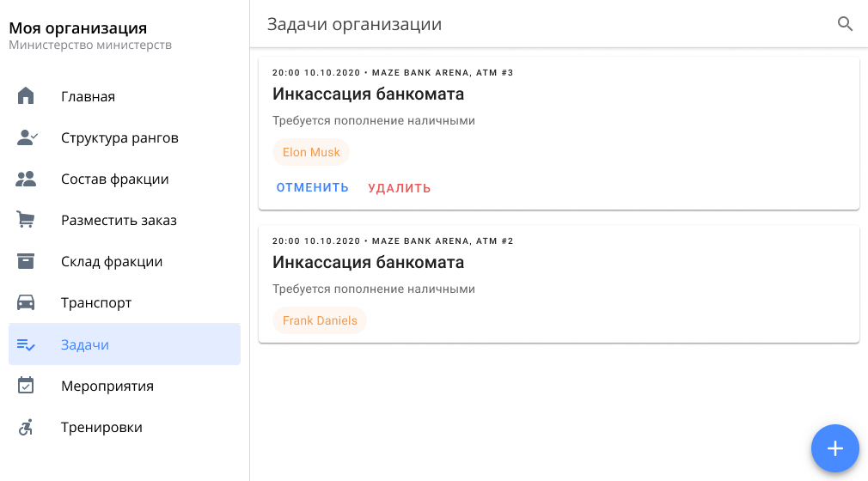868x481 pixels.
Task: Navigate to Мероприятия in sidebar
Action: pyautogui.click(x=107, y=386)
